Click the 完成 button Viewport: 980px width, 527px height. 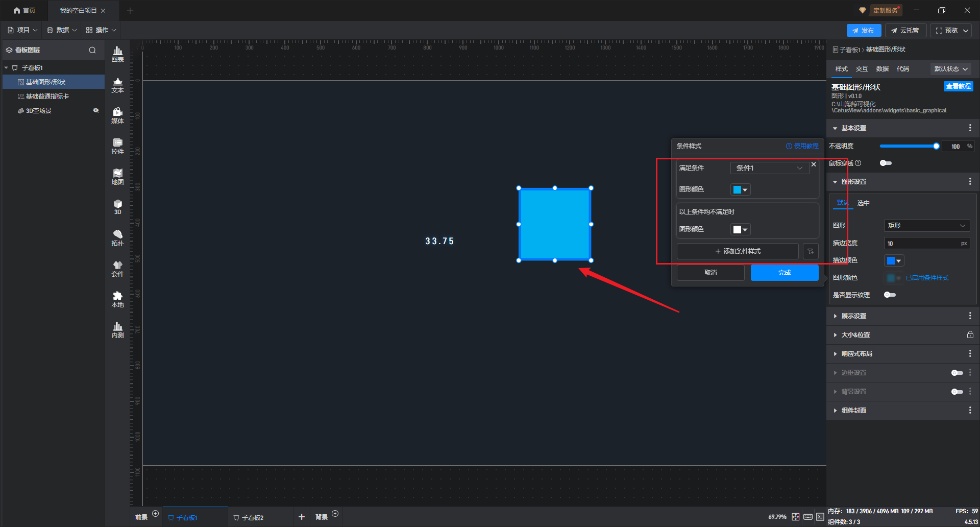tap(784, 273)
